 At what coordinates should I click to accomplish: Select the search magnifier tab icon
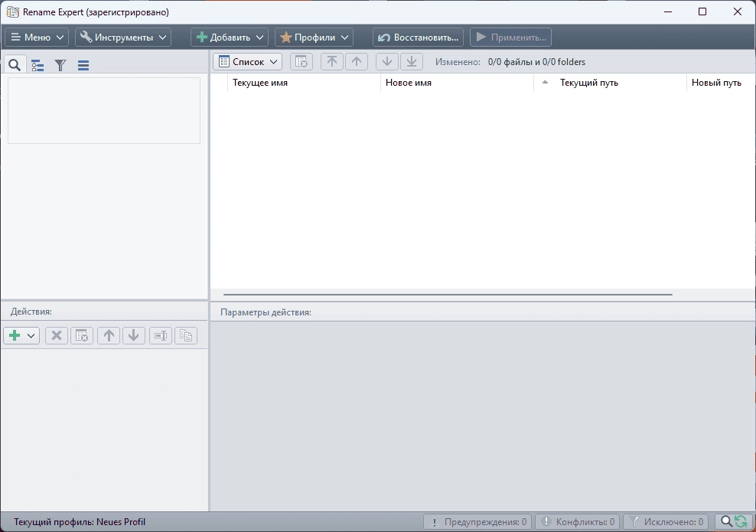coord(15,64)
